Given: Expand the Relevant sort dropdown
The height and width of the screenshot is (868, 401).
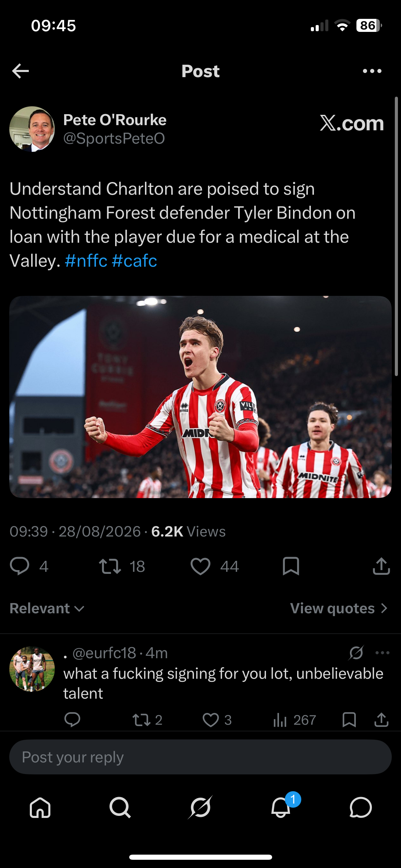Looking at the screenshot, I should [x=47, y=608].
